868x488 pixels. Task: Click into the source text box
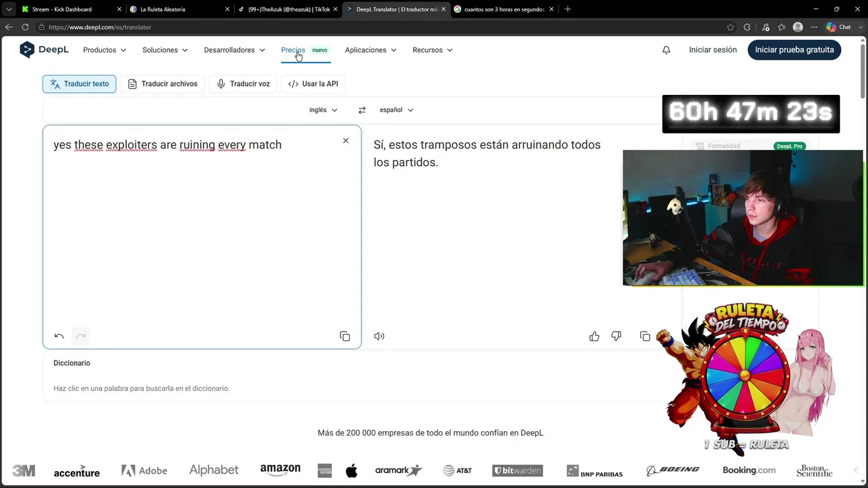pyautogui.click(x=202, y=237)
